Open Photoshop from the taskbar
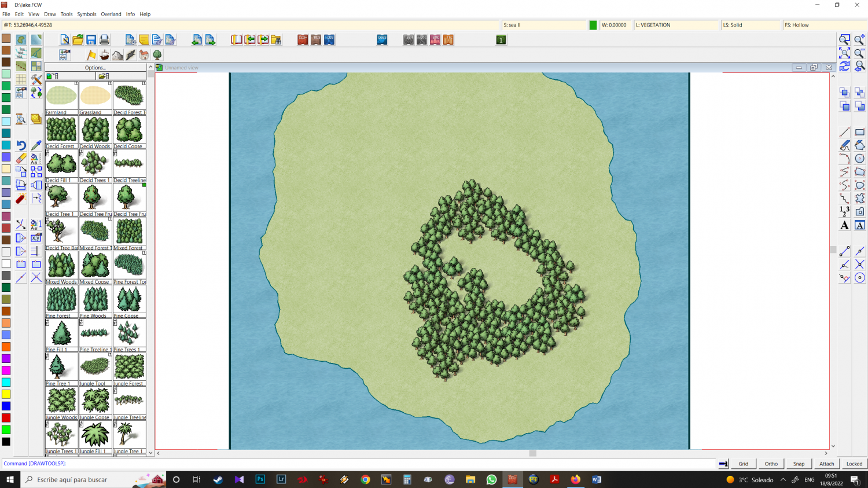The image size is (868, 488). 260,479
